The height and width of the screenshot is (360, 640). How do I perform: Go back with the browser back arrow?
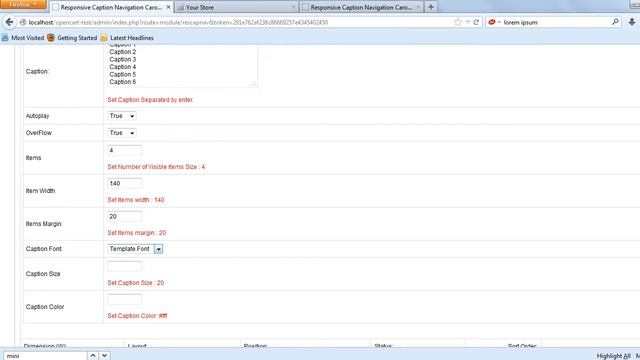tap(9, 22)
